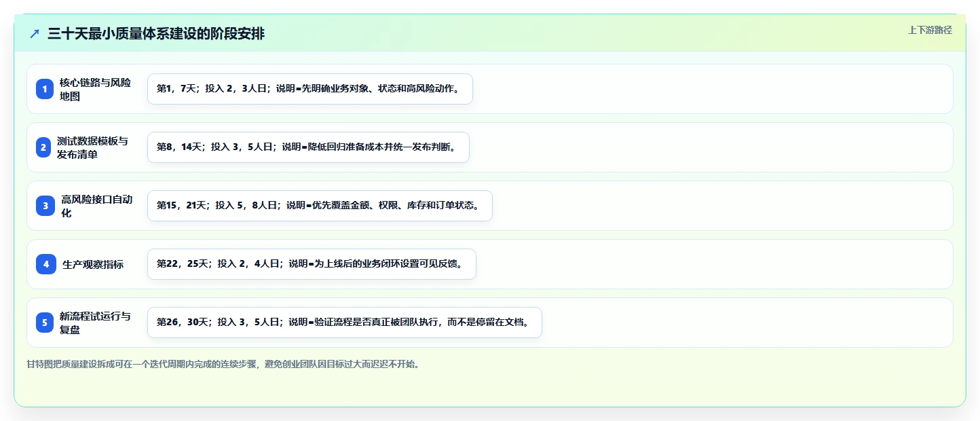Screen dimensions: 980x421
Task: Open the 第8，14天 detail card
Action: [308, 147]
